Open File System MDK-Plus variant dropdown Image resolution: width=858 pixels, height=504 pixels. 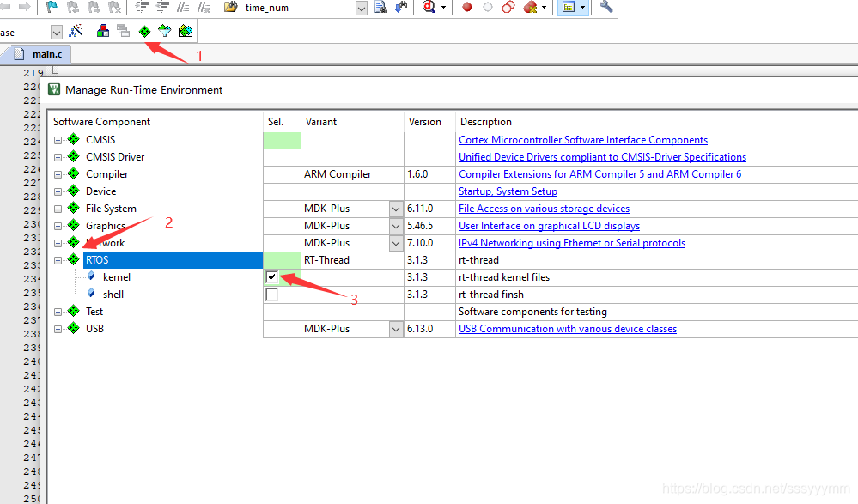[396, 209]
